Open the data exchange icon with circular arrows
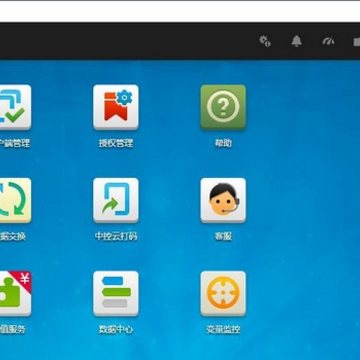This screenshot has height=360, width=360. pos(15,200)
